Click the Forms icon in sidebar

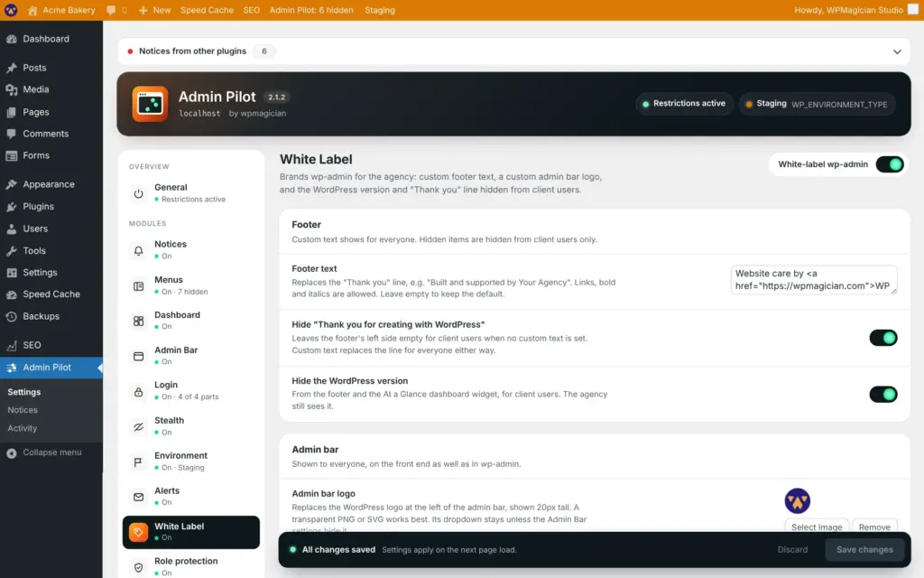coord(12,155)
